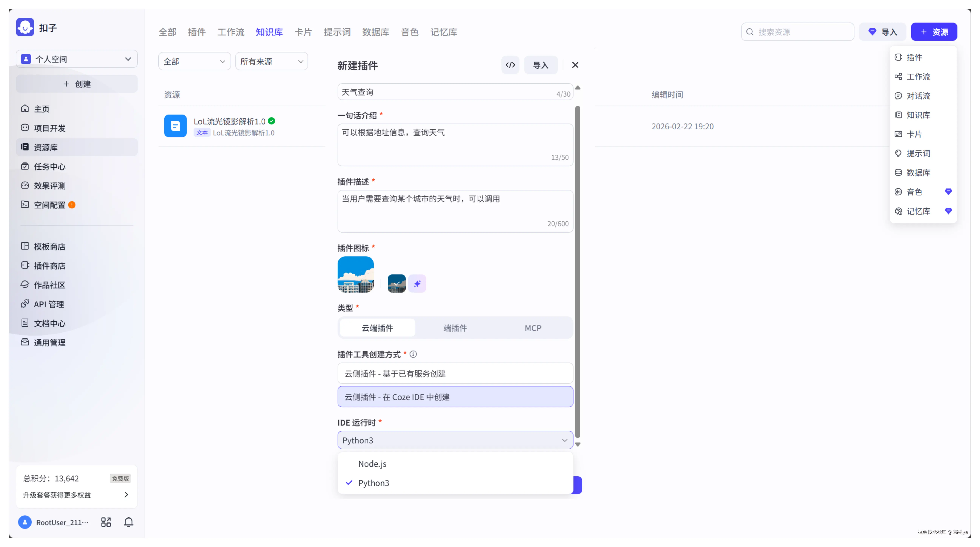Click the scrollbar inside the plugin form

pos(578,266)
